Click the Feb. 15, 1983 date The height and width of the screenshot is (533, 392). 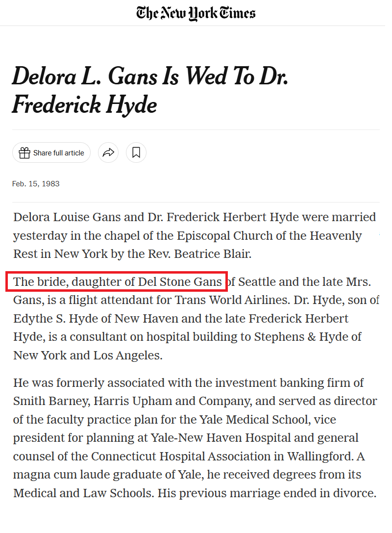click(x=36, y=184)
